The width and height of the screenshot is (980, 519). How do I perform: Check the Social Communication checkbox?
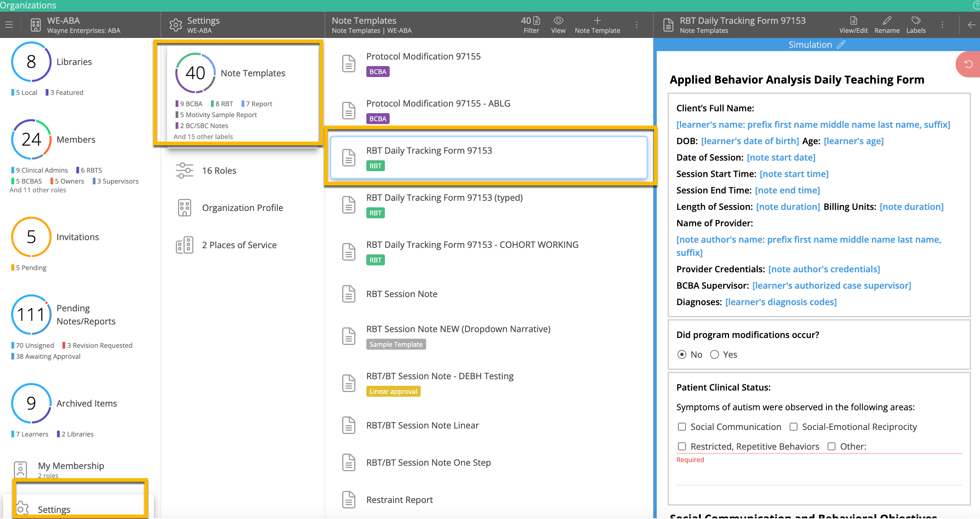[x=682, y=427]
